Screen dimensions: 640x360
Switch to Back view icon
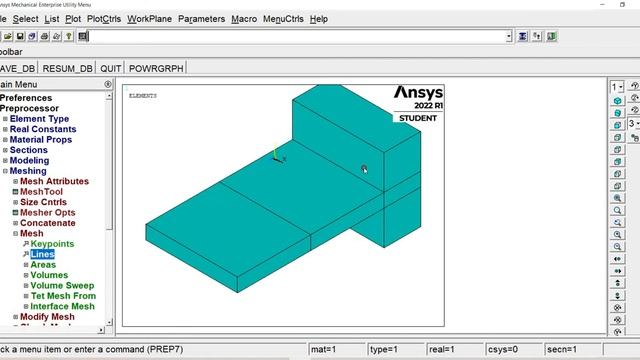[x=617, y=162]
